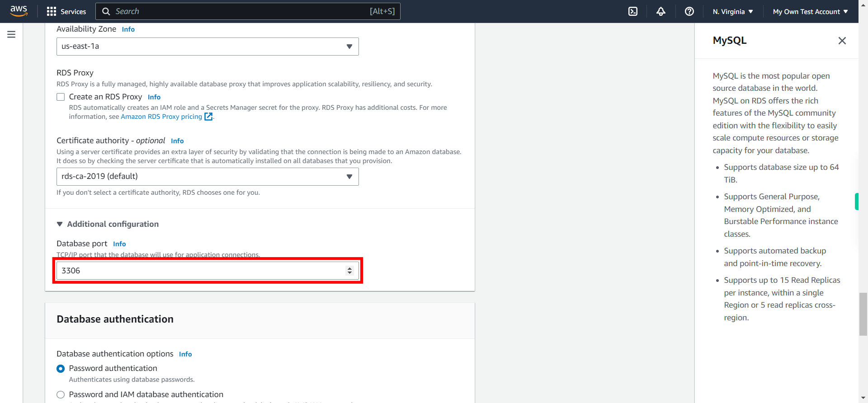Follow the Amazon RDS Proxy pricing link

[161, 117]
